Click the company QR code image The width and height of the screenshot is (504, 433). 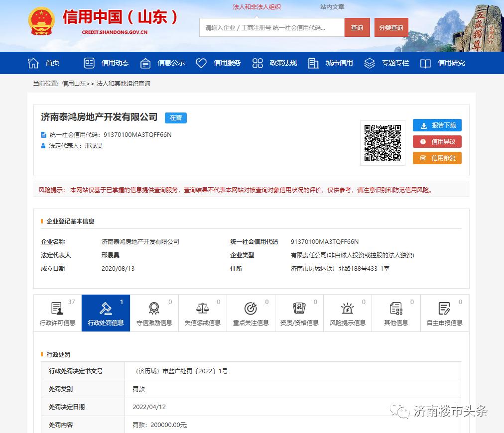coord(382,143)
